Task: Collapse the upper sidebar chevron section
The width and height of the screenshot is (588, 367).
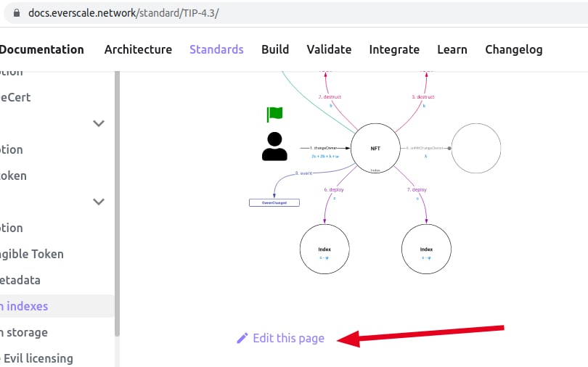Action: click(99, 123)
